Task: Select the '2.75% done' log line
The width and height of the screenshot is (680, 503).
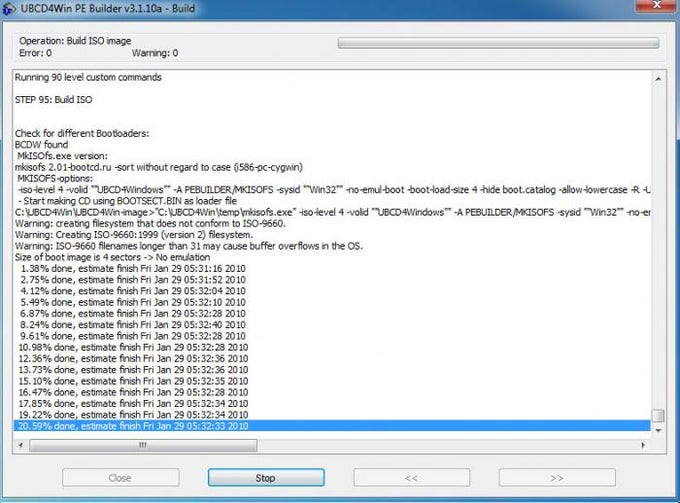Action: coord(332,279)
